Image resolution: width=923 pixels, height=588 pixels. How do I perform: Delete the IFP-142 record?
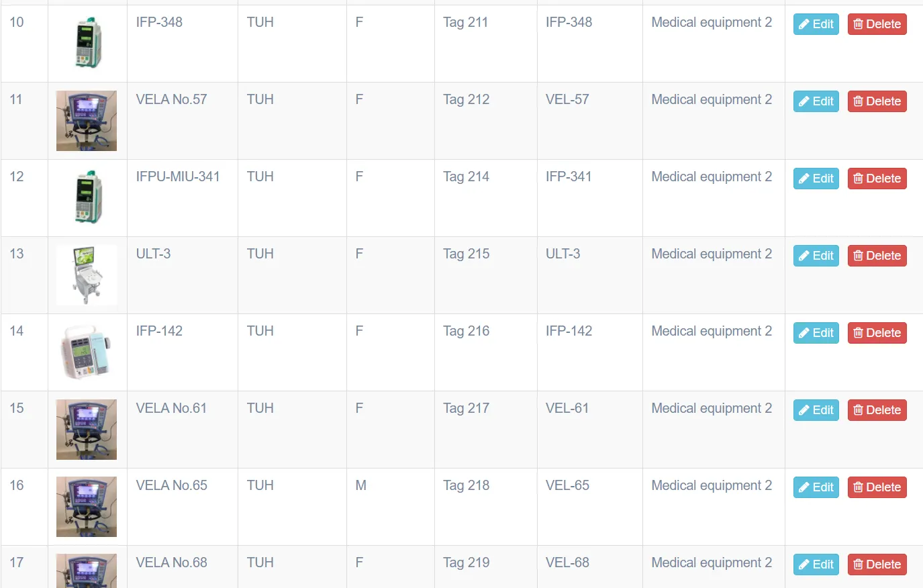(877, 333)
